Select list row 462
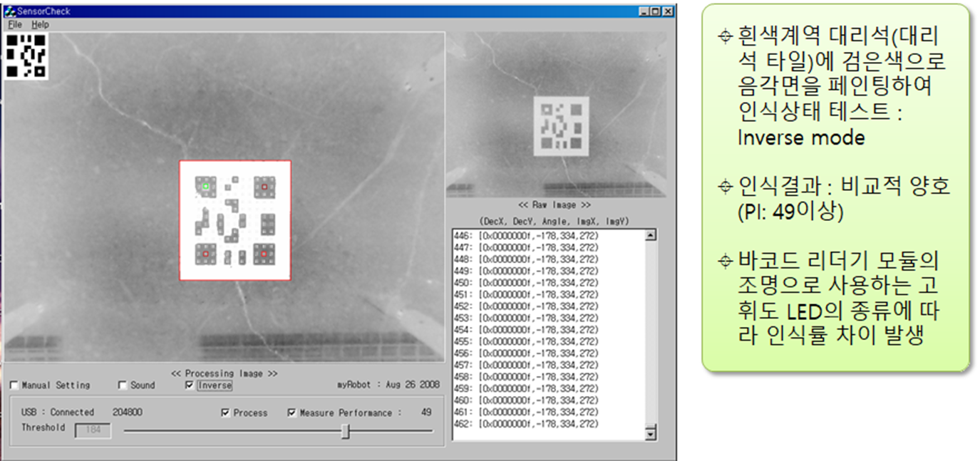The height and width of the screenshot is (461, 980). click(525, 424)
